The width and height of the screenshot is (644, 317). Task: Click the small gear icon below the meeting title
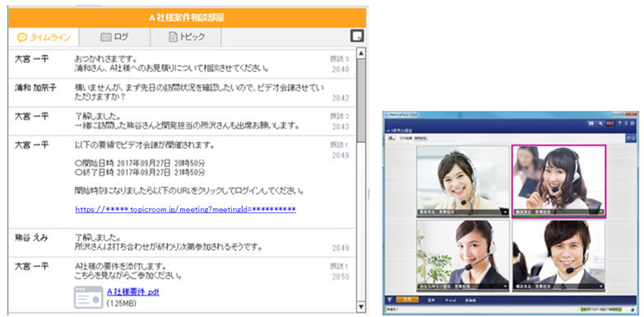coord(391,138)
